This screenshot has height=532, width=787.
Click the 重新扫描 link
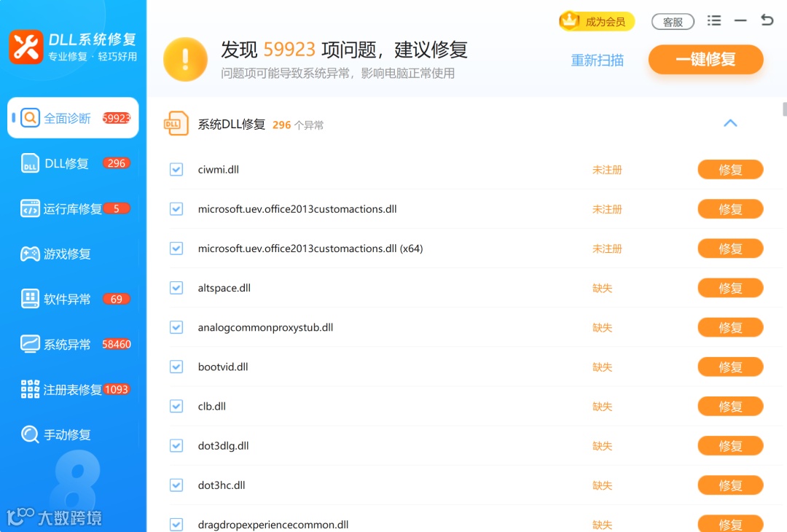pyautogui.click(x=598, y=60)
